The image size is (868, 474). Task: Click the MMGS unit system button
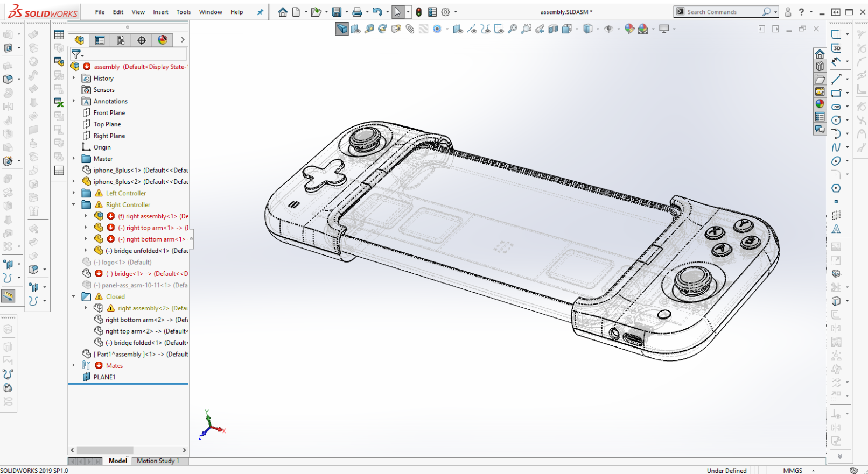(792, 470)
